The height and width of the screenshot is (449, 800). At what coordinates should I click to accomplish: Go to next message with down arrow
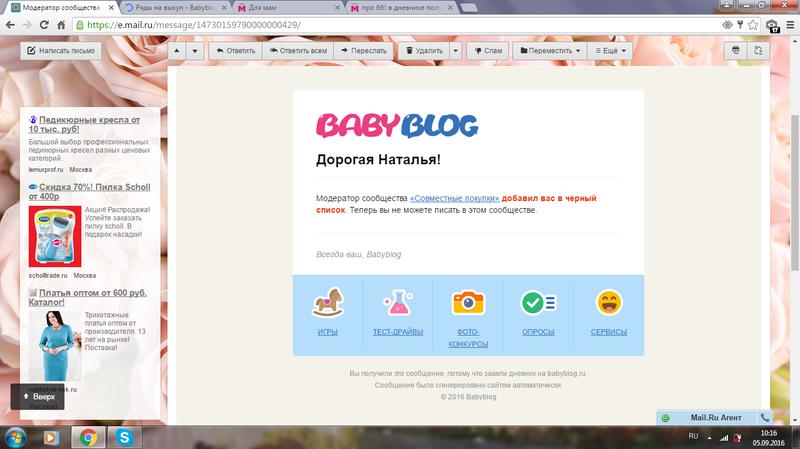pyautogui.click(x=194, y=49)
